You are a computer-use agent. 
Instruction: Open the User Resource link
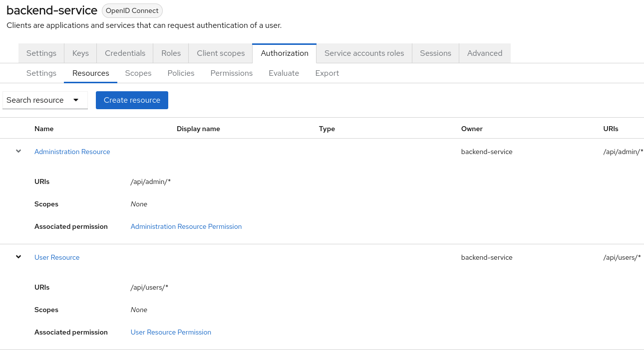click(57, 257)
